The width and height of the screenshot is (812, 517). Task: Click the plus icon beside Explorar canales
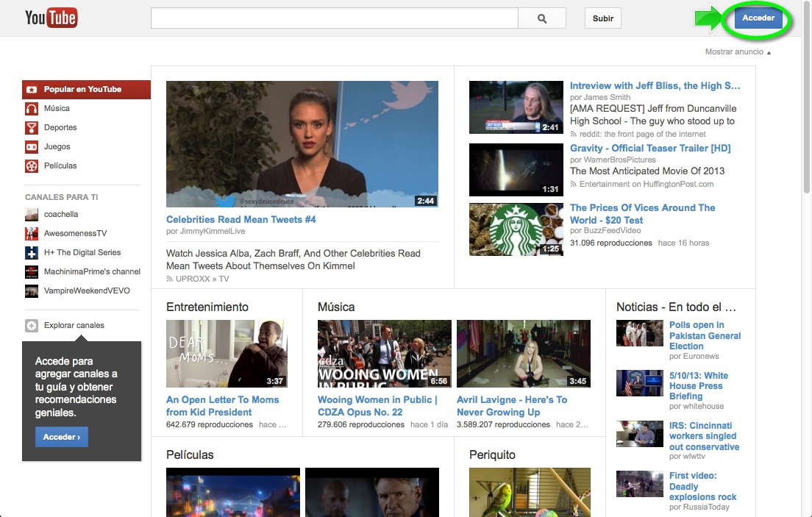click(x=32, y=326)
